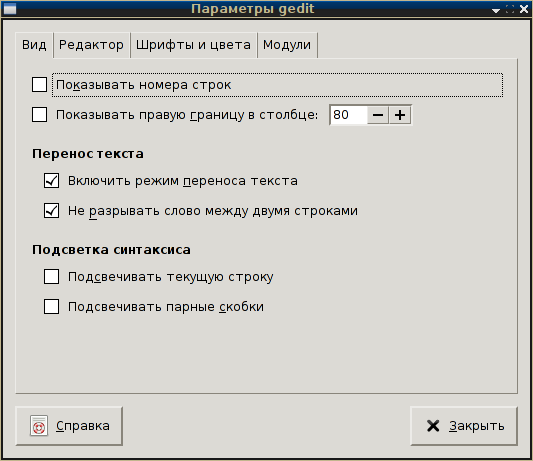Uncheck Не разрывать слово между двумя строками
Viewport: 533px width, 461px height.
(51, 210)
